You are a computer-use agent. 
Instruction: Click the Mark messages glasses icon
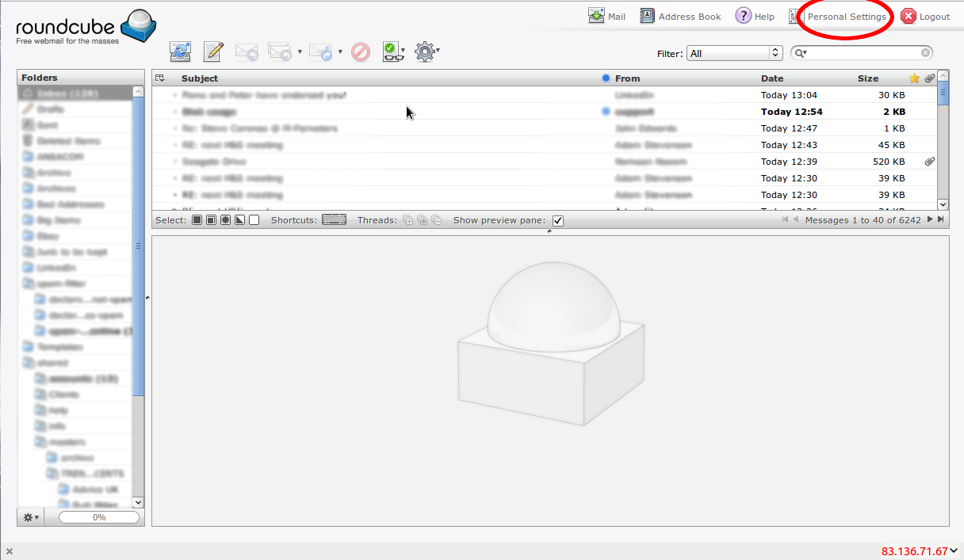click(392, 52)
